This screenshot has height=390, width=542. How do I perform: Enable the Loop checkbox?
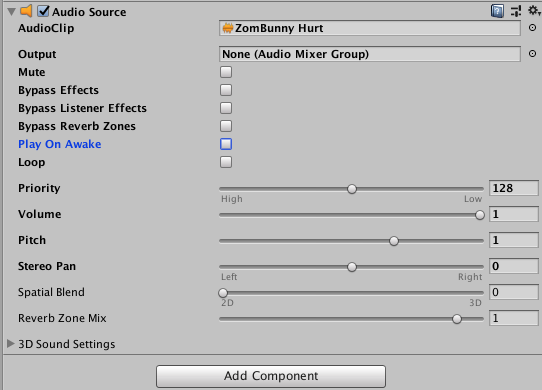(x=226, y=162)
